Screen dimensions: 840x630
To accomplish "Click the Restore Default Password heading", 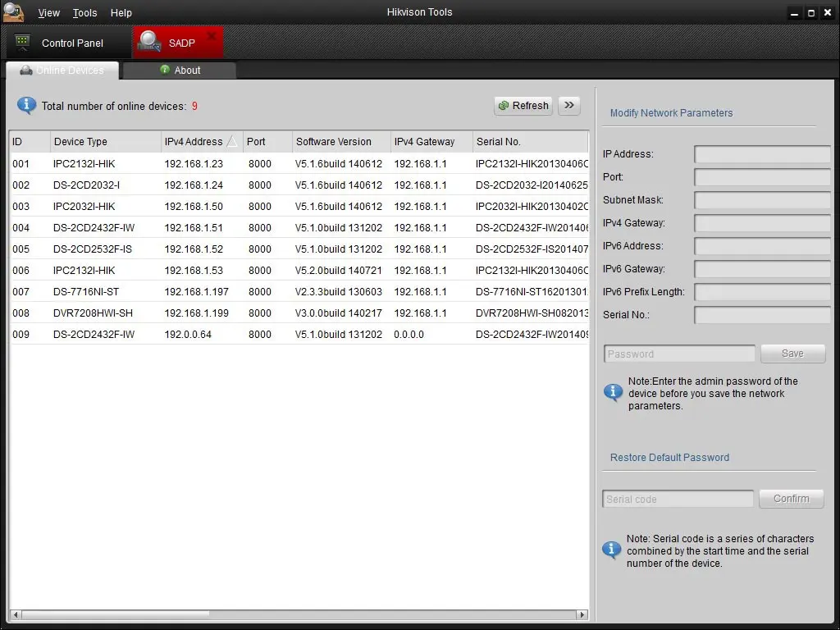I will click(669, 458).
